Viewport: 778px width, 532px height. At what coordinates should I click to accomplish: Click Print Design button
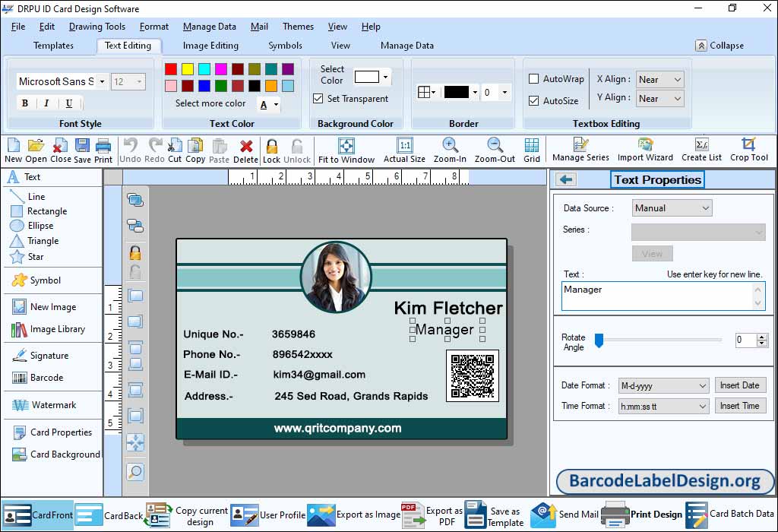click(641, 515)
